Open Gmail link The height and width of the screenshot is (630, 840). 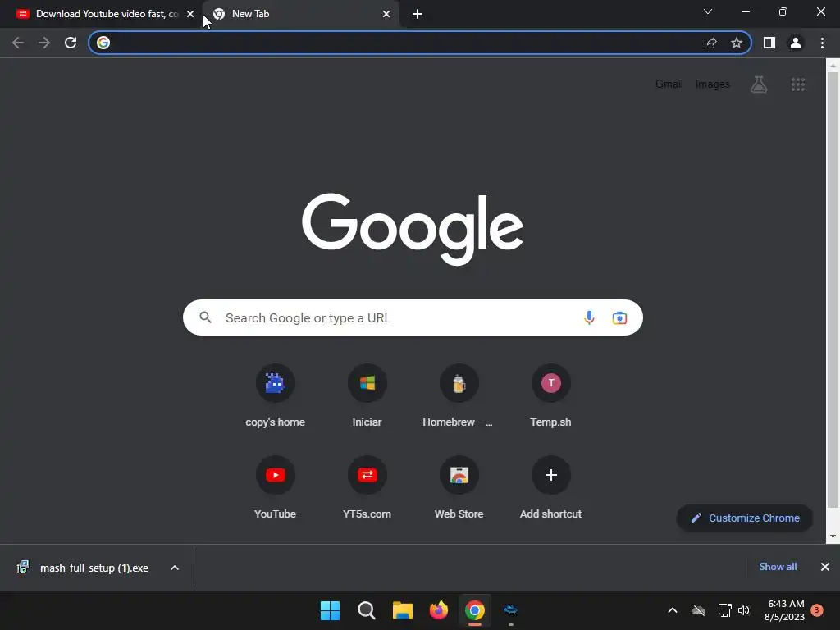click(669, 84)
